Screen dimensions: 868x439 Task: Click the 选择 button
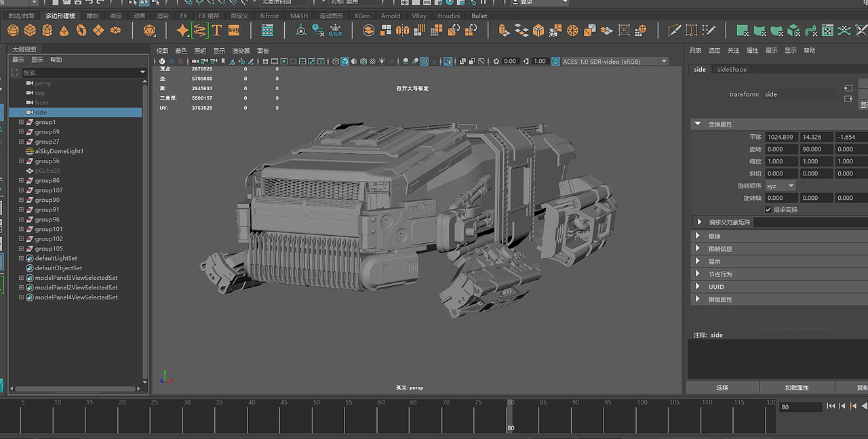pyautogui.click(x=722, y=388)
